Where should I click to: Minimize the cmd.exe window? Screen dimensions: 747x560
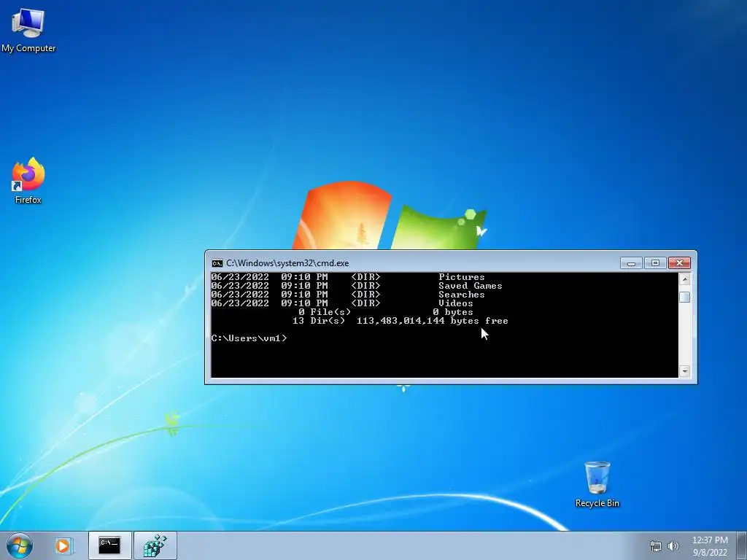631,262
